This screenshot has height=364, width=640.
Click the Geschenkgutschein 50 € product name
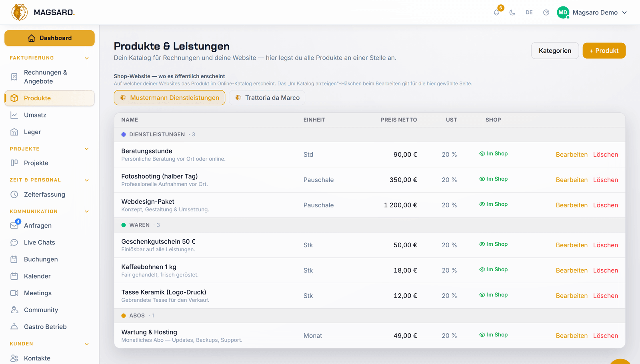[x=158, y=242]
